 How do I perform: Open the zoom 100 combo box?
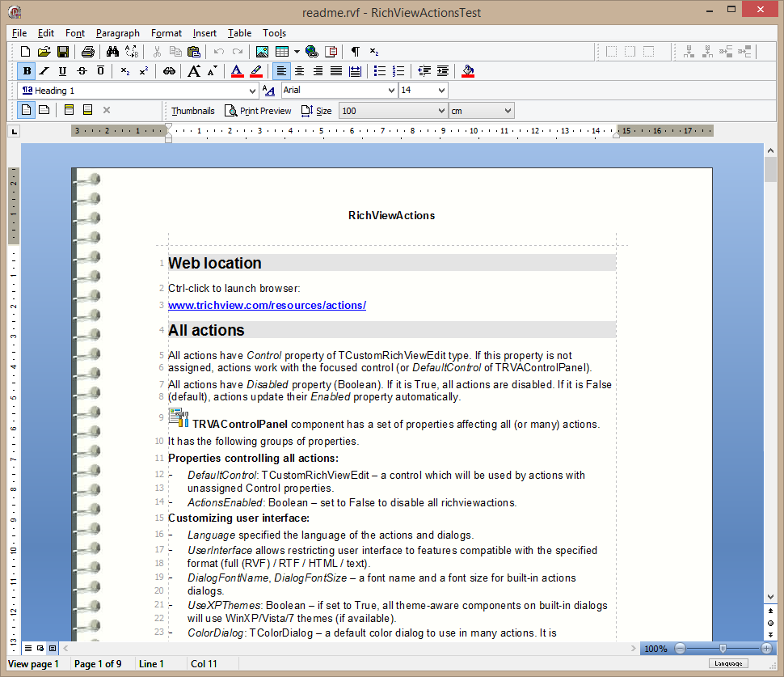393,111
